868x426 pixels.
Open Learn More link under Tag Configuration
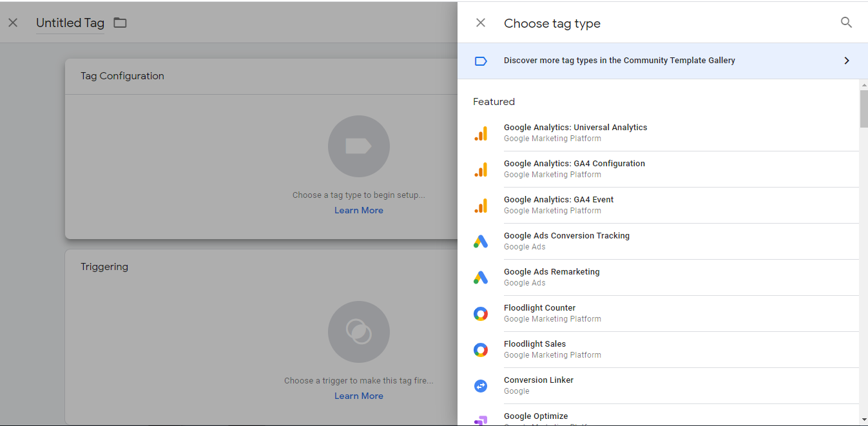pyautogui.click(x=359, y=211)
